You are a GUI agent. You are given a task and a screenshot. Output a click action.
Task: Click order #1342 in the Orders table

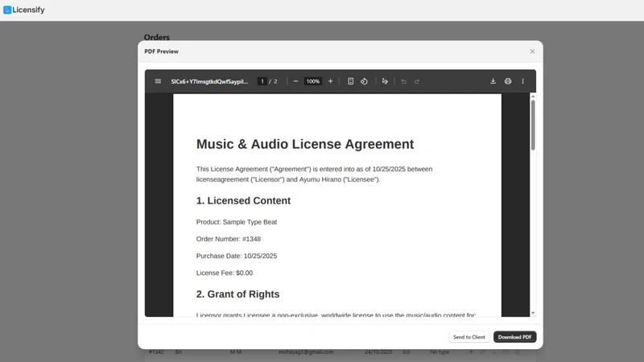point(156,352)
